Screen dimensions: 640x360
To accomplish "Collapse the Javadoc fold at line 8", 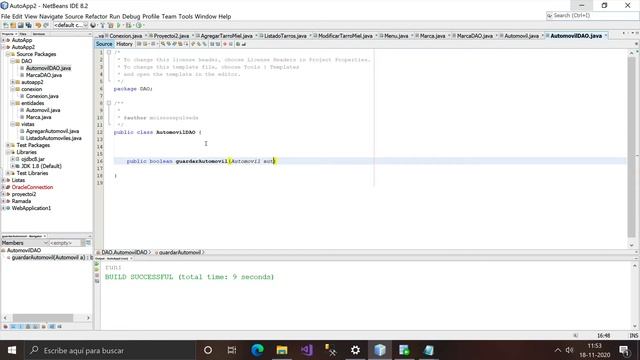I will point(109,103).
